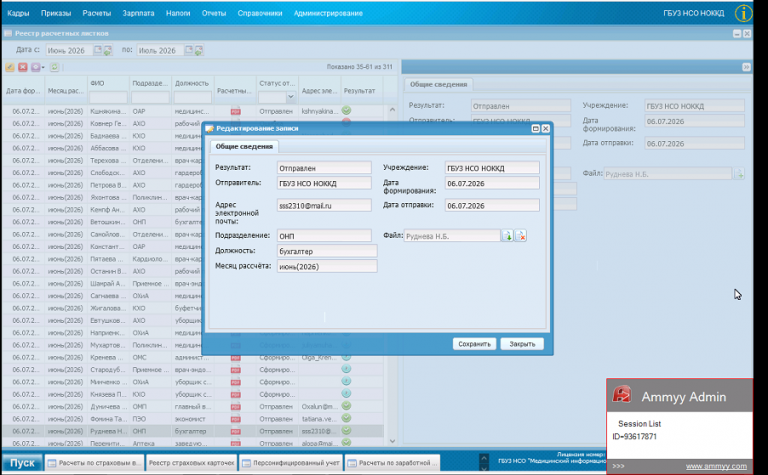Screen dimensions: 768x475
Task: Open the purple print toolbar dropdown arrow
Action: tap(43, 67)
